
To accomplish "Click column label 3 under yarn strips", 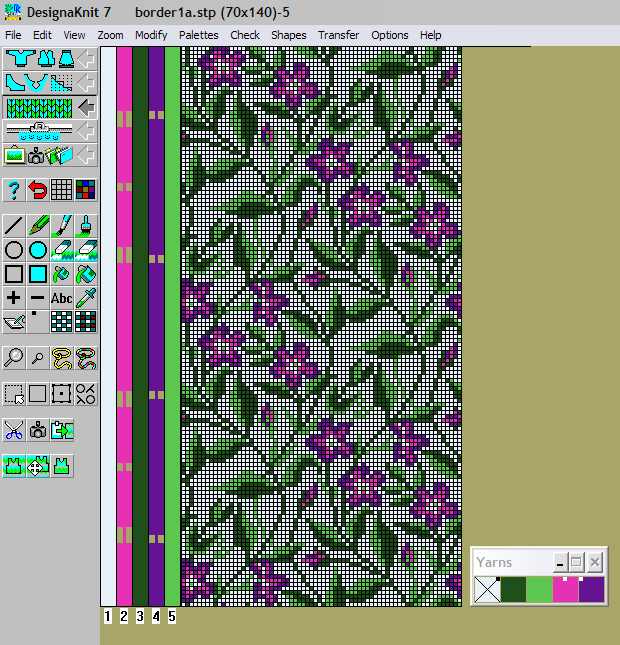I will pyautogui.click(x=140, y=616).
